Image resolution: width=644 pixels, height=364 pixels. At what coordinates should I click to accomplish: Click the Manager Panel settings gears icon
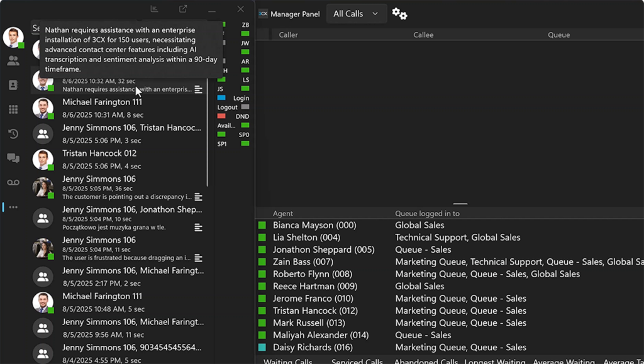[399, 14]
